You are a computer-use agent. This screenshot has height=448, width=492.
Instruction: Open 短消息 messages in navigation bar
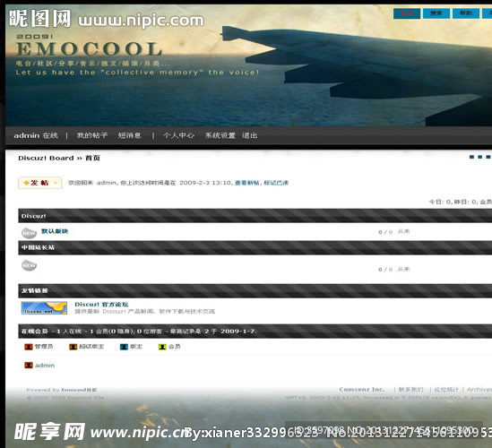130,135
